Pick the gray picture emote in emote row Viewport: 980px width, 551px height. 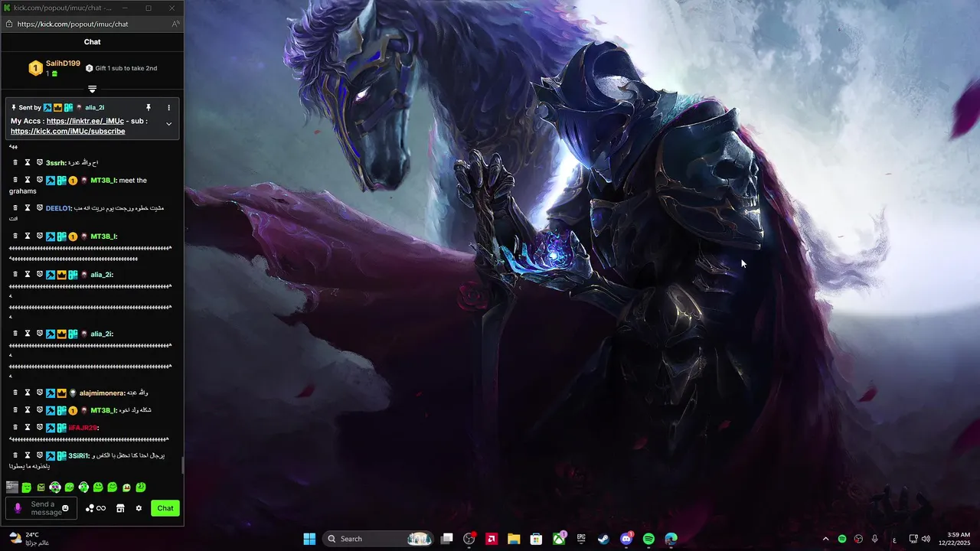tap(12, 487)
